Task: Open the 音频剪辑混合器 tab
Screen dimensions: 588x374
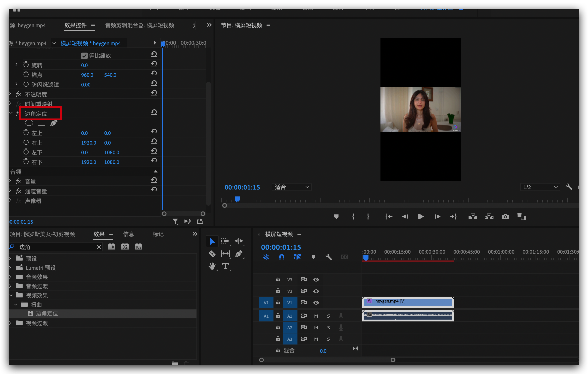Action: 140,25
